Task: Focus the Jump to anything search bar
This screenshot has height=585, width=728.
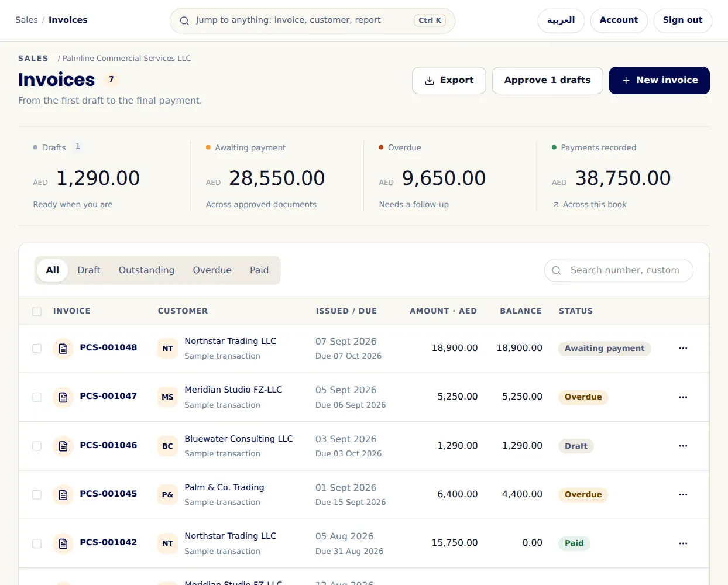Action: (313, 20)
